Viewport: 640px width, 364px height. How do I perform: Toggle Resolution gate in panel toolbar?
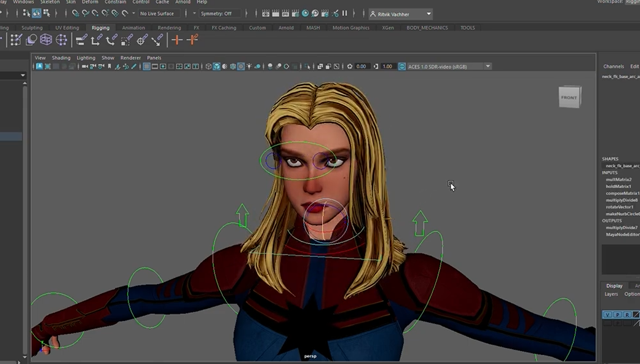(163, 66)
